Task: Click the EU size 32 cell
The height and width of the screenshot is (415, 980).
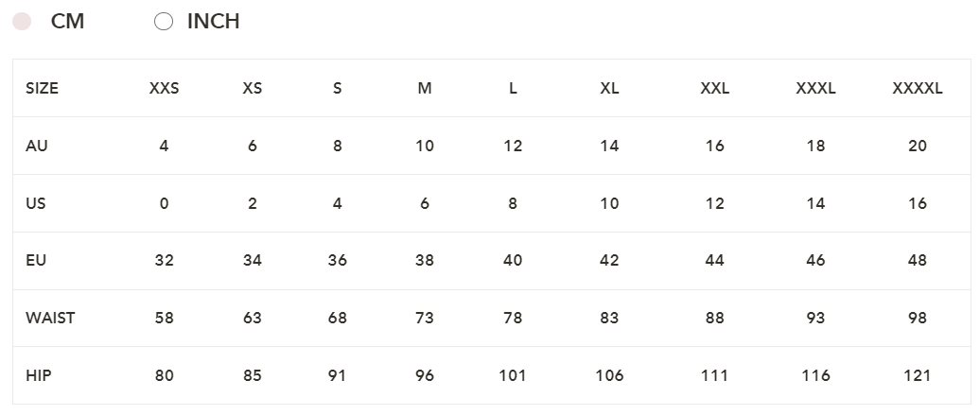Action: coord(164,261)
